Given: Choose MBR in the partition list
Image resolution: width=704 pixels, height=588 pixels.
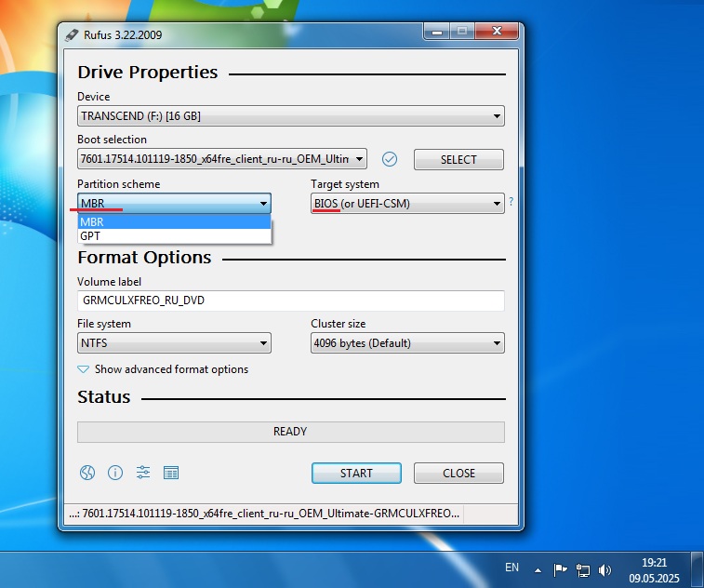Looking at the screenshot, I should pos(174,222).
